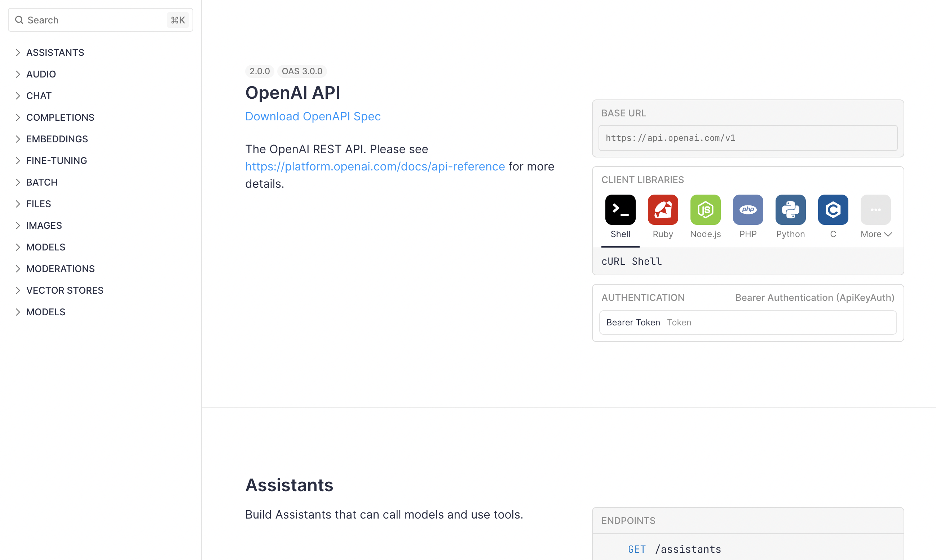The width and height of the screenshot is (936, 560).
Task: Choose the Ruby client library icon
Action: click(663, 210)
